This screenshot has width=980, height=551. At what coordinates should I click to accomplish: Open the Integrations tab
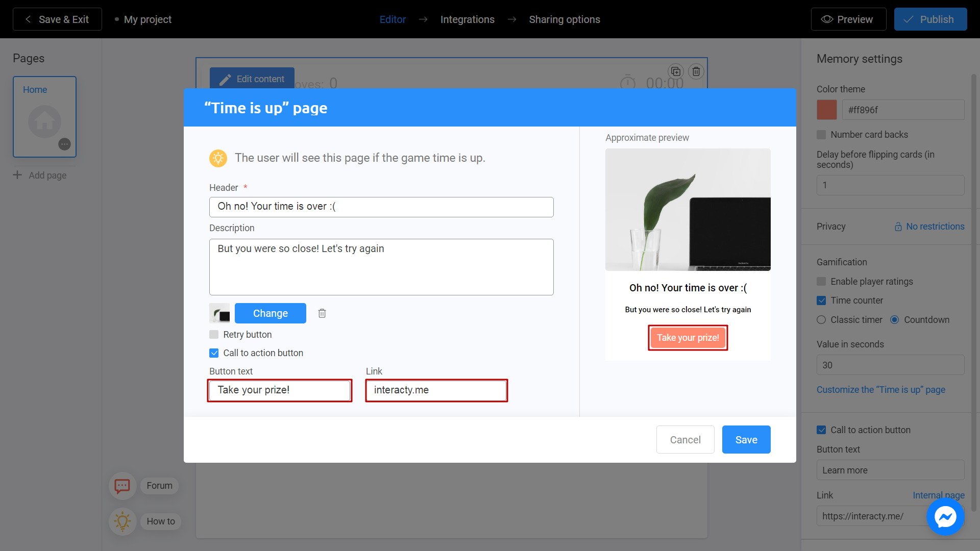pyautogui.click(x=467, y=19)
